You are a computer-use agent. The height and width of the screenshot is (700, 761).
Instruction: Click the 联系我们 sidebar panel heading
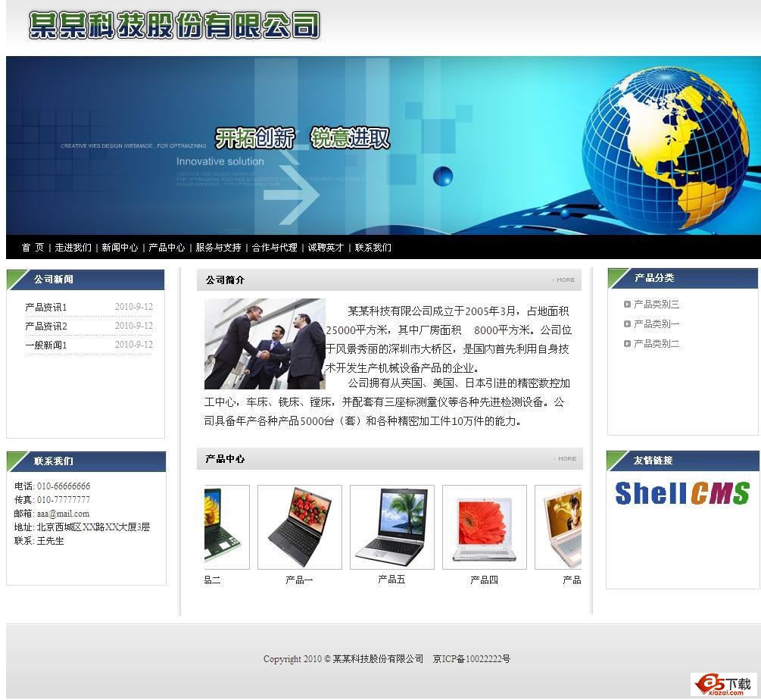point(54,461)
